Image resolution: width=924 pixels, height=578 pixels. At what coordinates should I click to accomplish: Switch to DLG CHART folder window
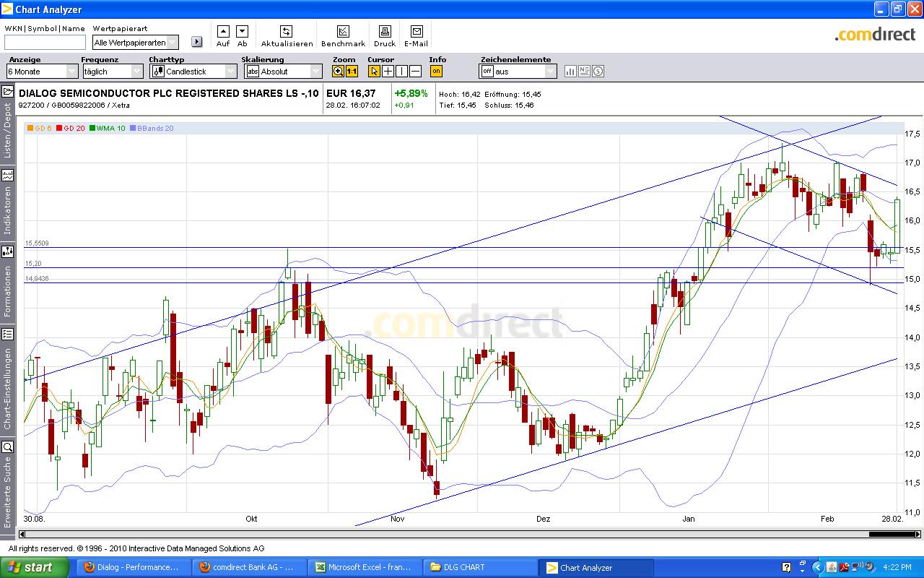(480, 567)
